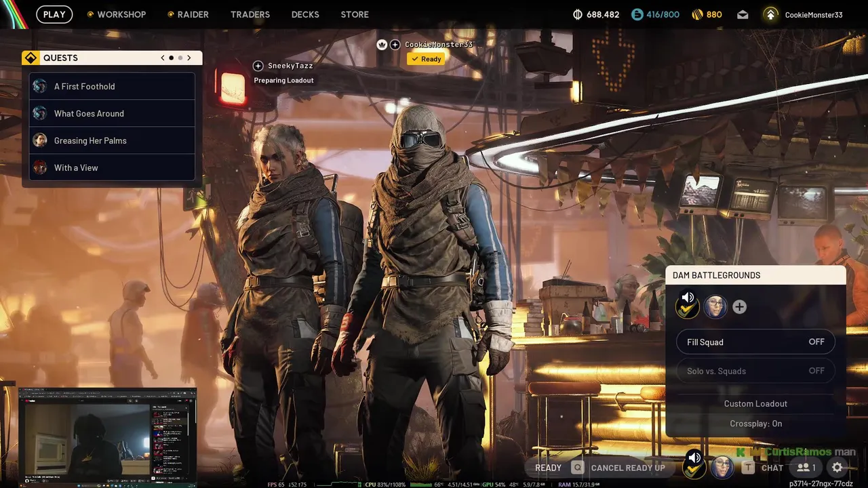Click the gold Raider Tokens icon

697,14
